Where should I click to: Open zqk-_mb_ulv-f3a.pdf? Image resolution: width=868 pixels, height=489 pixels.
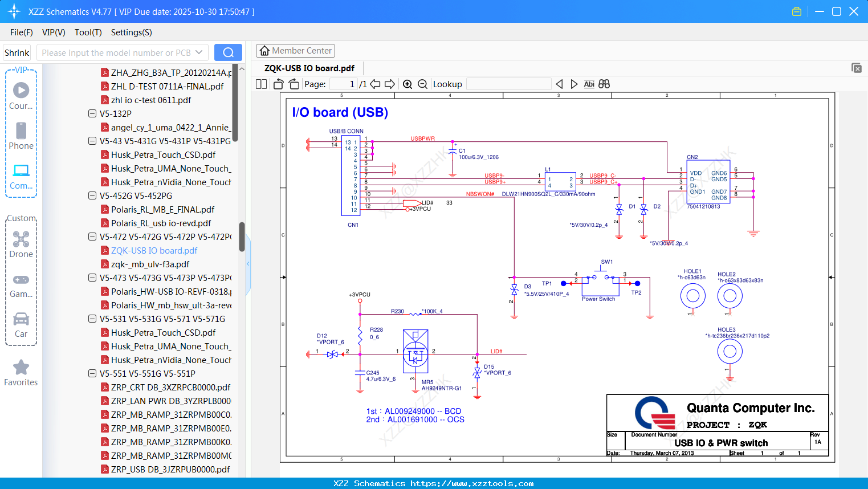pyautogui.click(x=150, y=264)
